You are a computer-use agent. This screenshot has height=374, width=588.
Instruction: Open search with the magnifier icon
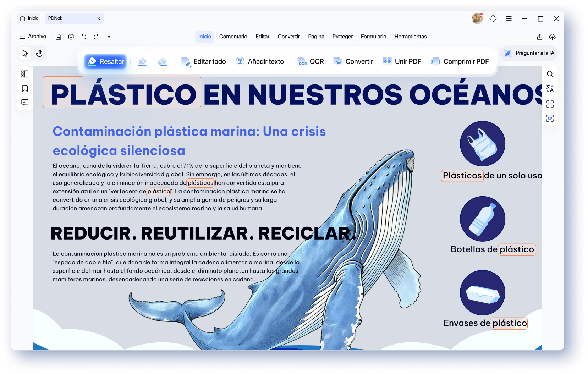click(x=550, y=74)
